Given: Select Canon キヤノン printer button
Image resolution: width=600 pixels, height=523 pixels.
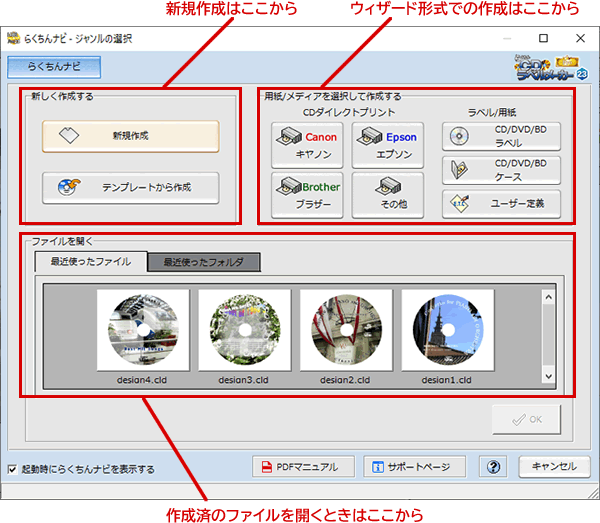Looking at the screenshot, I should click(307, 145).
